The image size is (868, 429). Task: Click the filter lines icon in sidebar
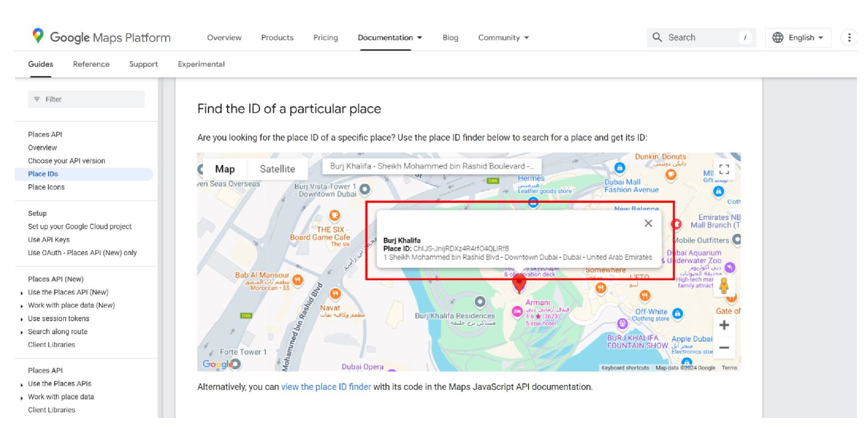pyautogui.click(x=37, y=99)
